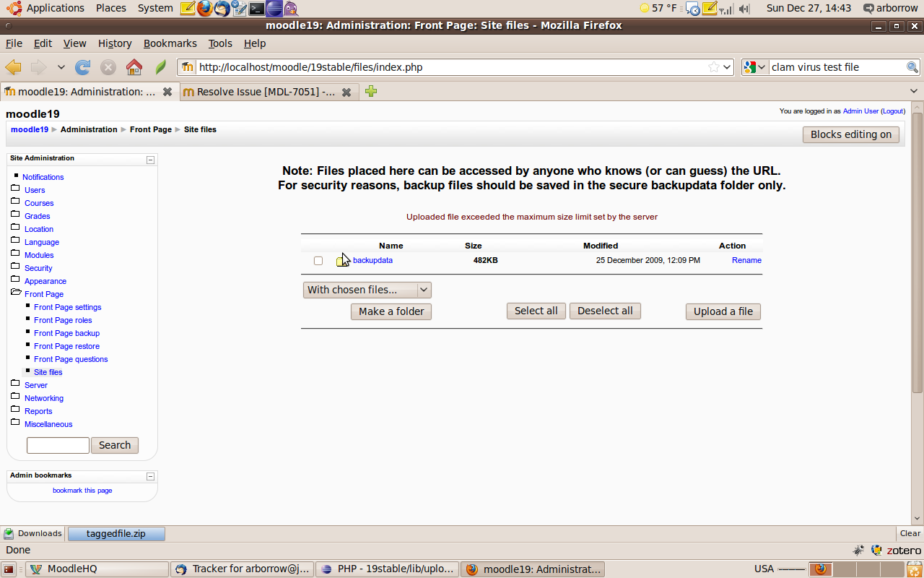
Task: Open the Tools menu
Action: pos(220,43)
